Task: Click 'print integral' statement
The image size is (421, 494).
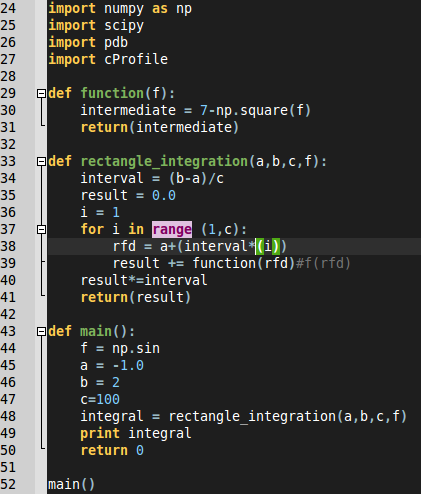Action: (x=136, y=434)
